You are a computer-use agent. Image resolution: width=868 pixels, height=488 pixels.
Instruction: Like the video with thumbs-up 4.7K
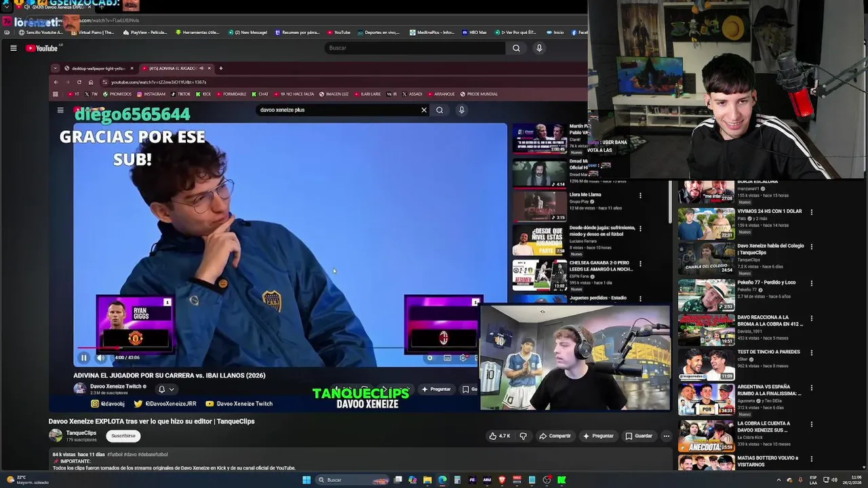500,436
